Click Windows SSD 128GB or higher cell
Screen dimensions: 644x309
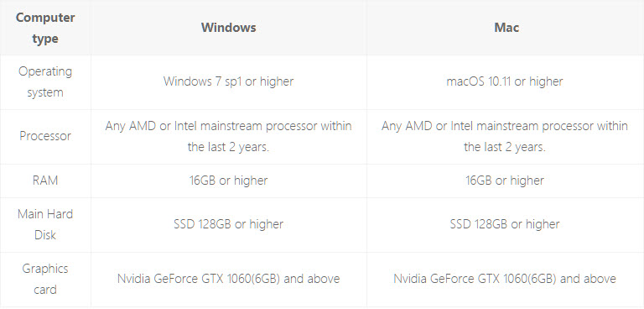click(228, 224)
